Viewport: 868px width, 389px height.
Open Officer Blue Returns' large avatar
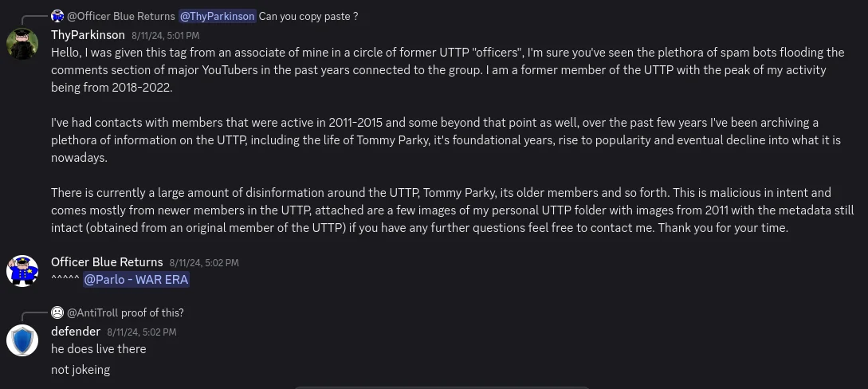tap(22, 270)
